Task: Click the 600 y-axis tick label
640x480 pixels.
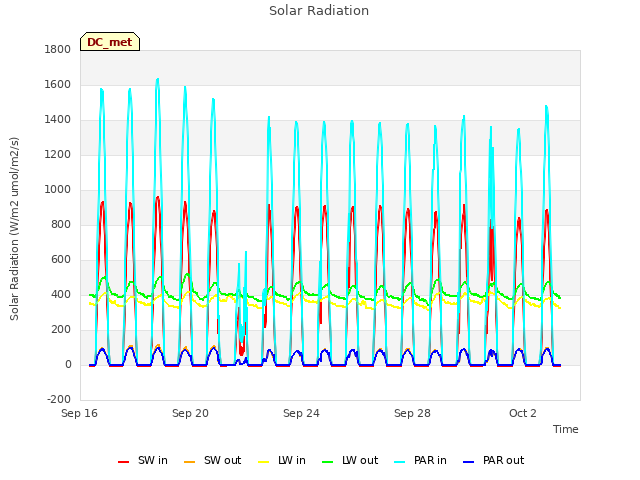Action: click(61, 260)
